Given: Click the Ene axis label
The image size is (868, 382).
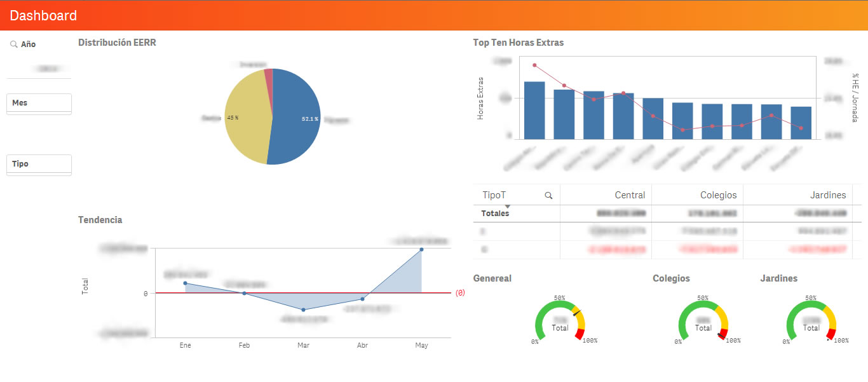Looking at the screenshot, I should click(x=185, y=345).
